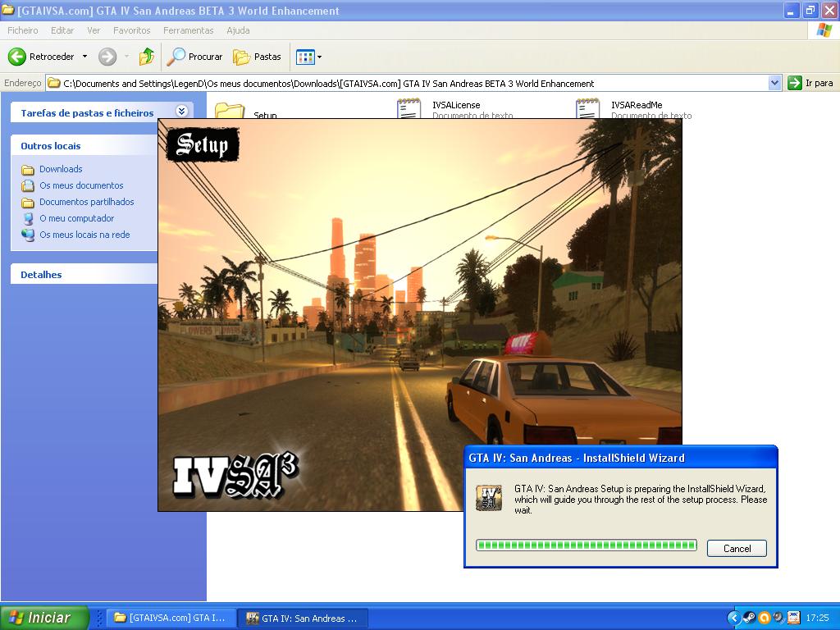
Task: Click the Steam icon in system tray
Action: pyautogui.click(x=749, y=618)
